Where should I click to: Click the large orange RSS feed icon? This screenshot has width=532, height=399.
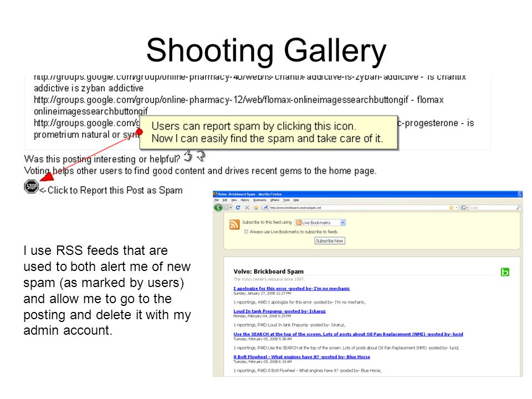pyautogui.click(x=234, y=224)
